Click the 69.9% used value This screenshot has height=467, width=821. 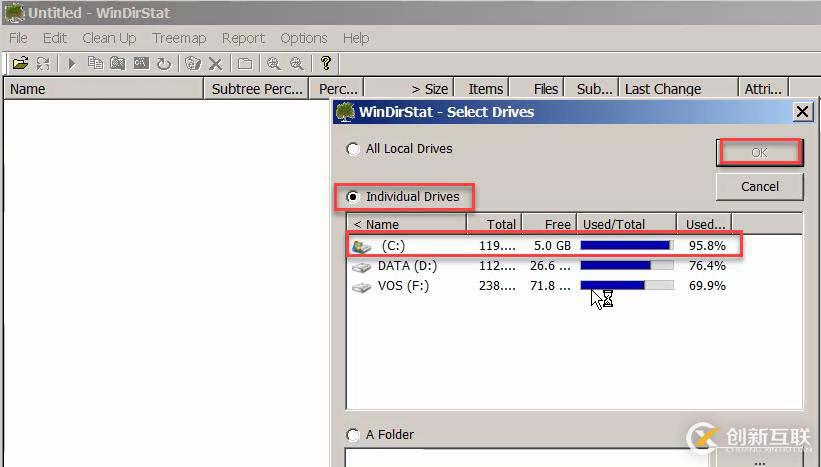point(707,285)
